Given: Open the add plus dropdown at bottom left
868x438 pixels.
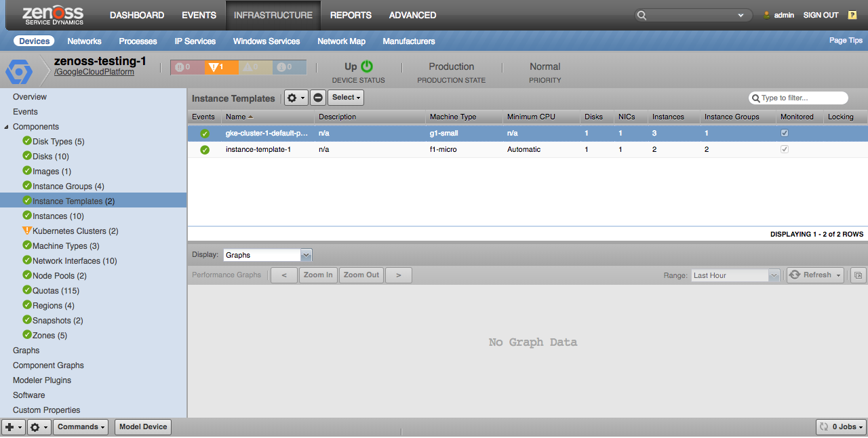Looking at the screenshot, I should 14,427.
